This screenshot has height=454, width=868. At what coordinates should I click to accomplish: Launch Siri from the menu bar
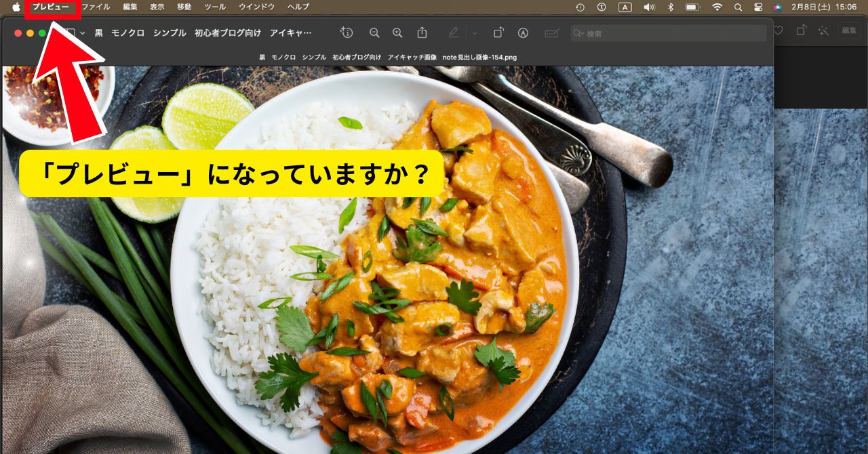(x=777, y=7)
